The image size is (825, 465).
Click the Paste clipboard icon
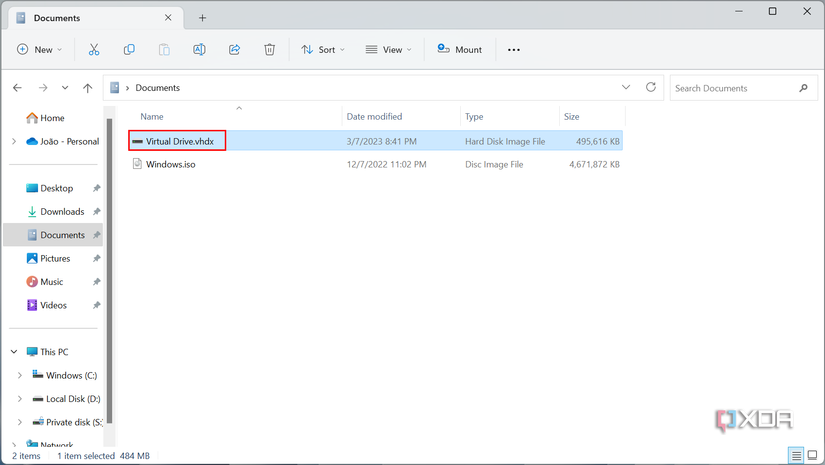pyautogui.click(x=164, y=49)
